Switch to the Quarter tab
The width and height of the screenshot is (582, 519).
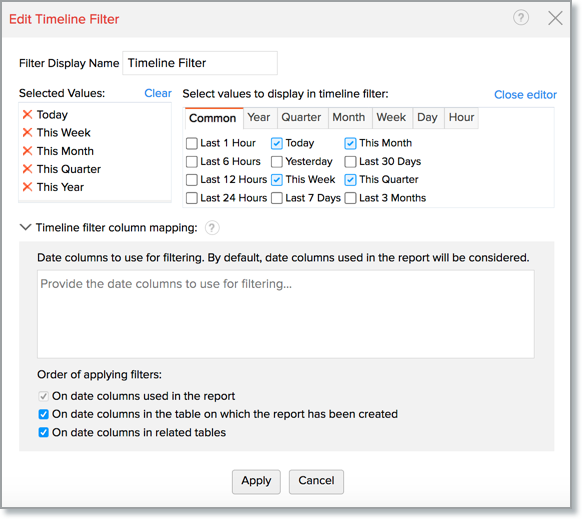point(301,118)
